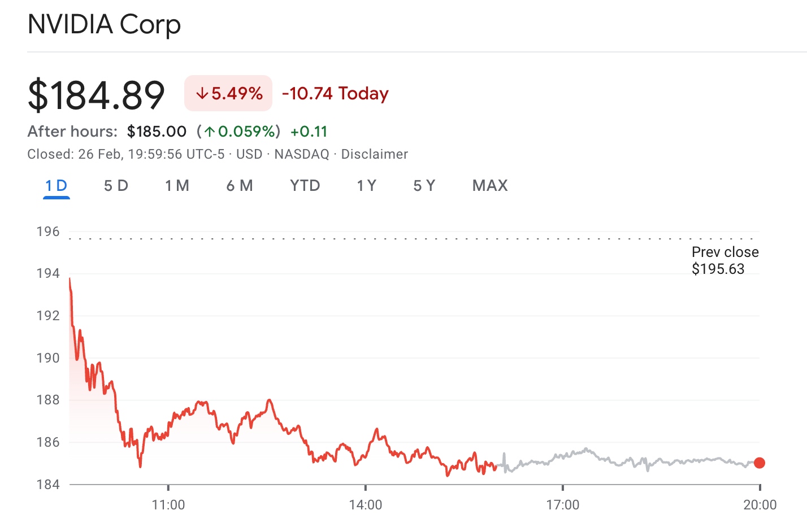Click the Prev close $195.63 label
The width and height of the screenshot is (807, 532).
[x=725, y=260]
